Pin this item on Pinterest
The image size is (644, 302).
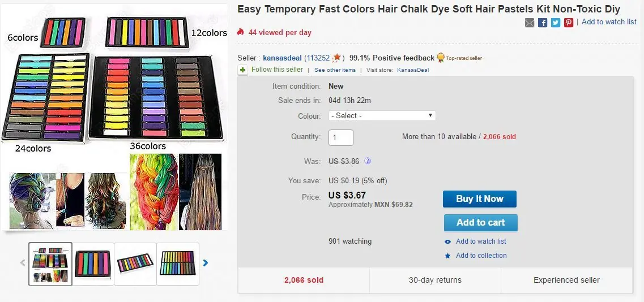pos(569,23)
